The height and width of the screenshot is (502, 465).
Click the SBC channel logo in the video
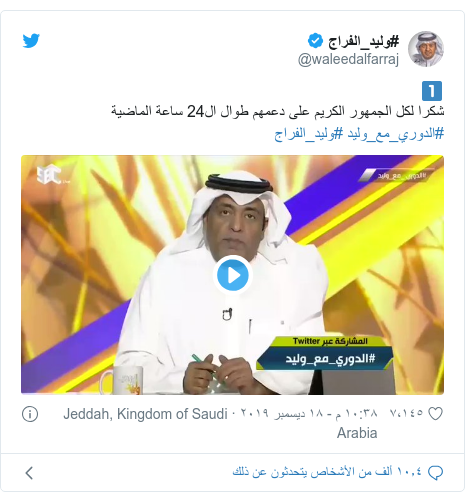pyautogui.click(x=49, y=174)
